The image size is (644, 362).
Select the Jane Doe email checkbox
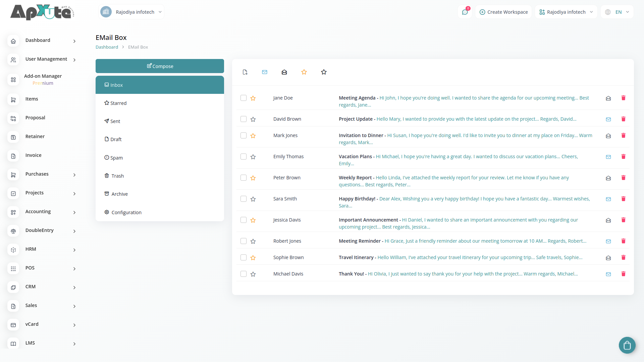point(244,98)
